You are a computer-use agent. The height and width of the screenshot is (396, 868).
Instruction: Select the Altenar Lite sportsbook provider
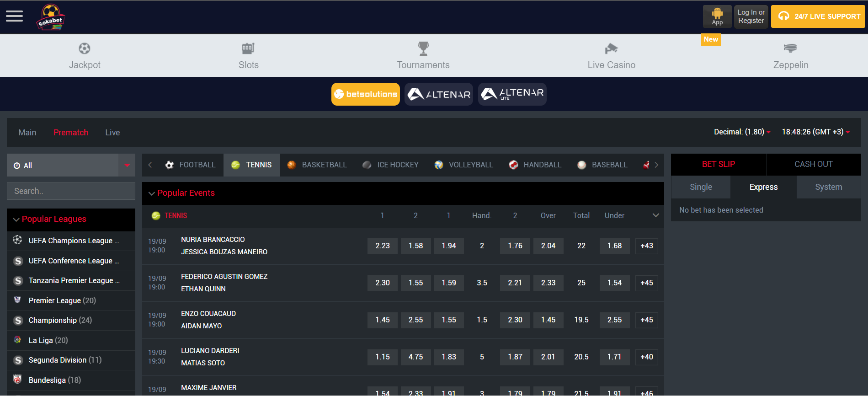(512, 94)
